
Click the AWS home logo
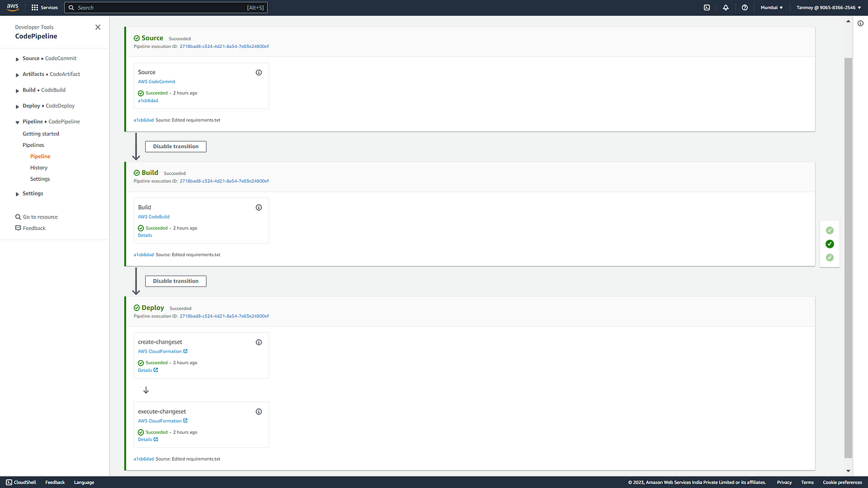[x=13, y=8]
